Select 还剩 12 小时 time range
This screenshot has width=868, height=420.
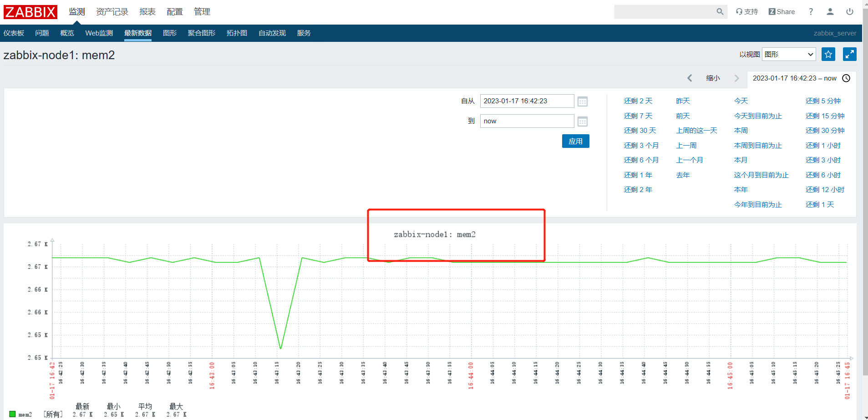[825, 190]
